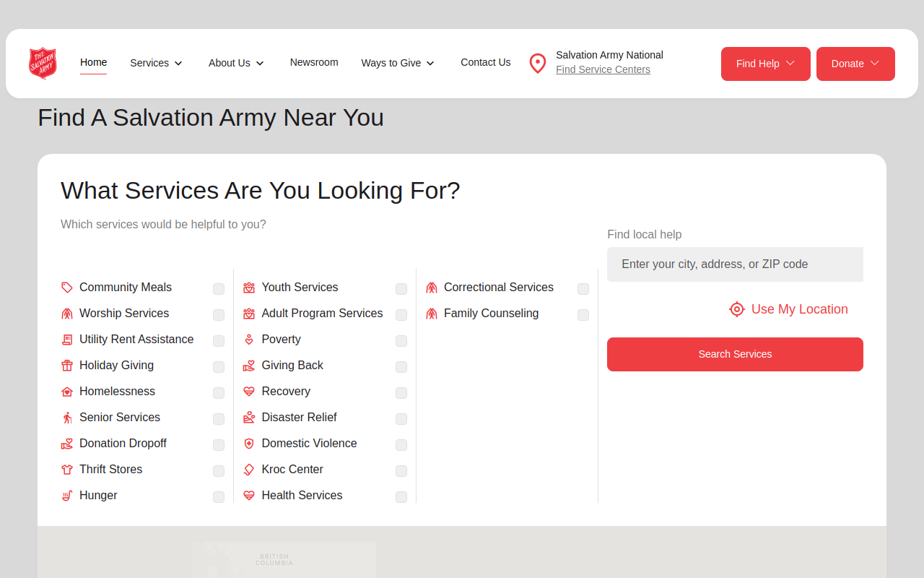This screenshot has width=924, height=578.
Task: Open the About Us menu label
Action: click(x=230, y=63)
